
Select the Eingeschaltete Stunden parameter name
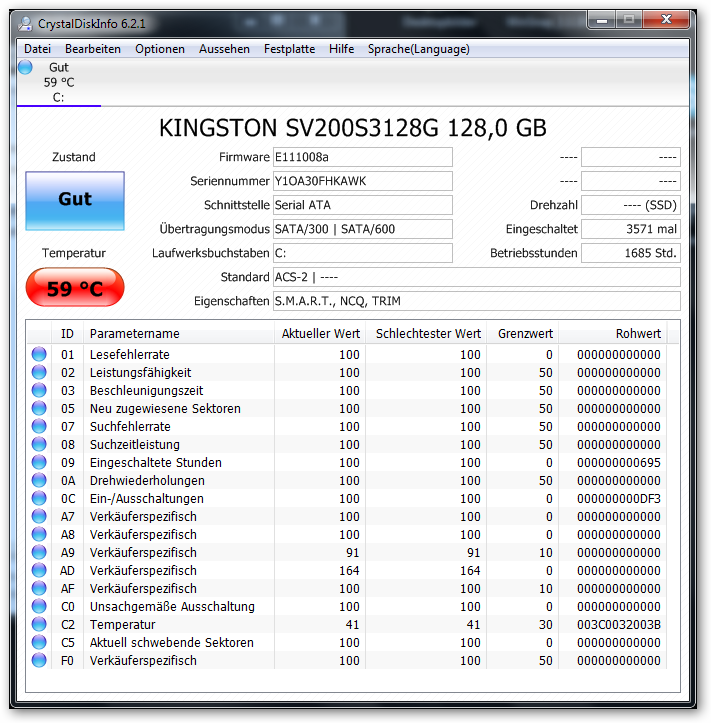(156, 462)
